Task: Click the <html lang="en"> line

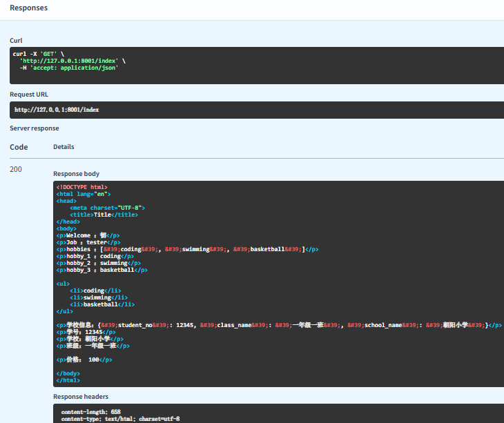Action: click(x=84, y=194)
